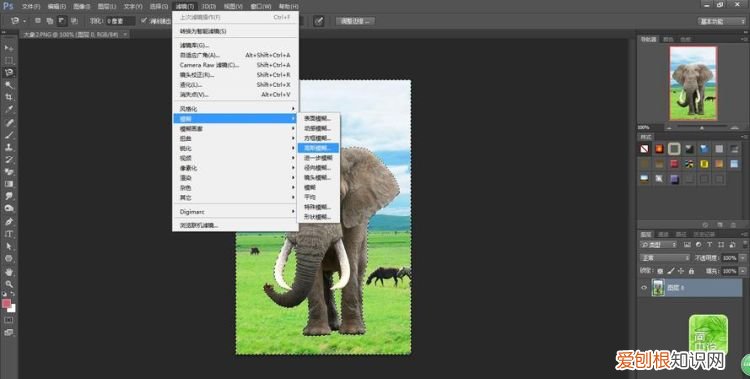This screenshot has height=379, width=750.
Task: Choose 高斯模糊 (Gaussian Blur) from submenu
Action: click(x=318, y=148)
